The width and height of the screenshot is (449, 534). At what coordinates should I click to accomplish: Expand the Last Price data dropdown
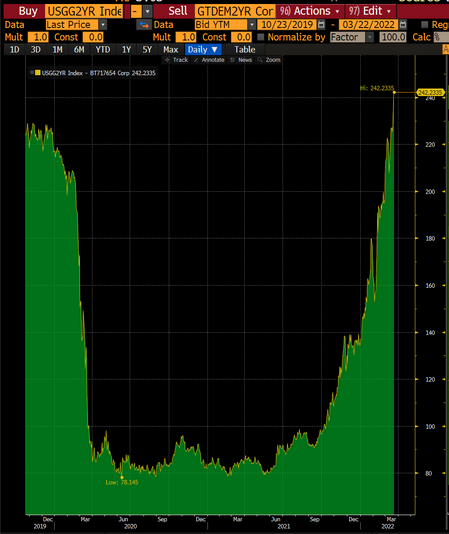103,25
